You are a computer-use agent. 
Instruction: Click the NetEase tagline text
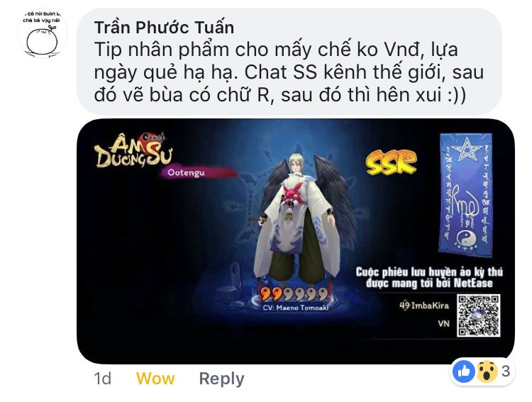pyautogui.click(x=429, y=277)
